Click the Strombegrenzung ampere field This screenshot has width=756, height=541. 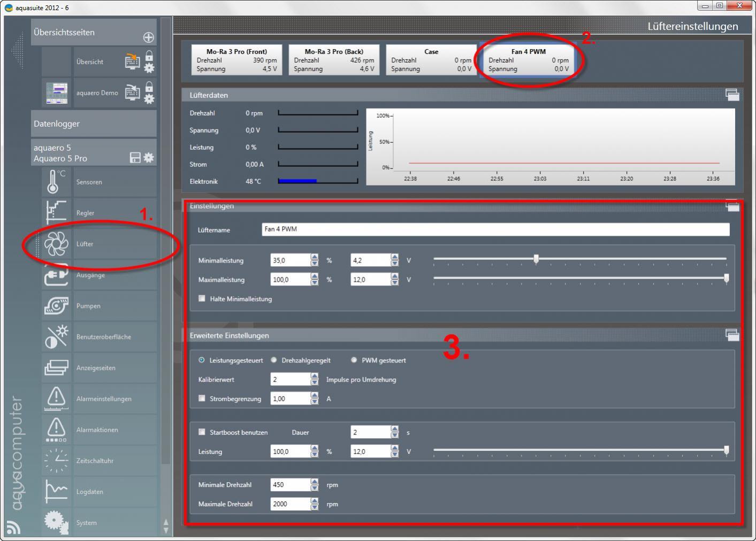click(x=291, y=398)
